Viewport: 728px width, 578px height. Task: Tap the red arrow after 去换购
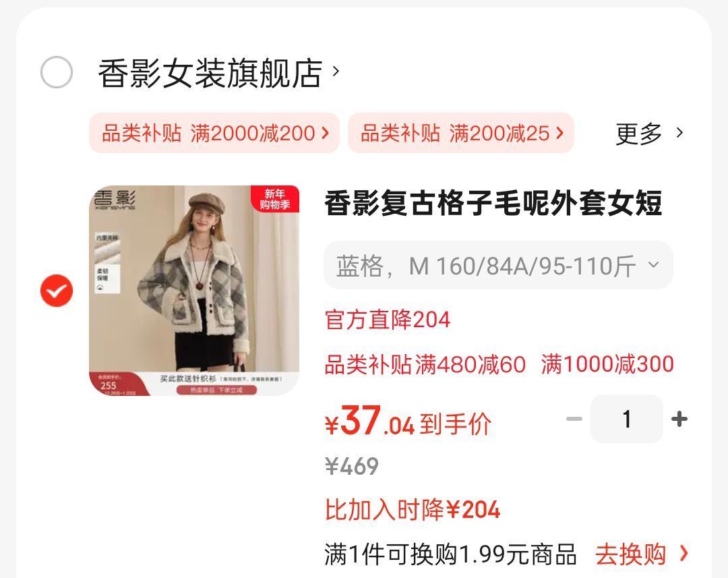(684, 553)
